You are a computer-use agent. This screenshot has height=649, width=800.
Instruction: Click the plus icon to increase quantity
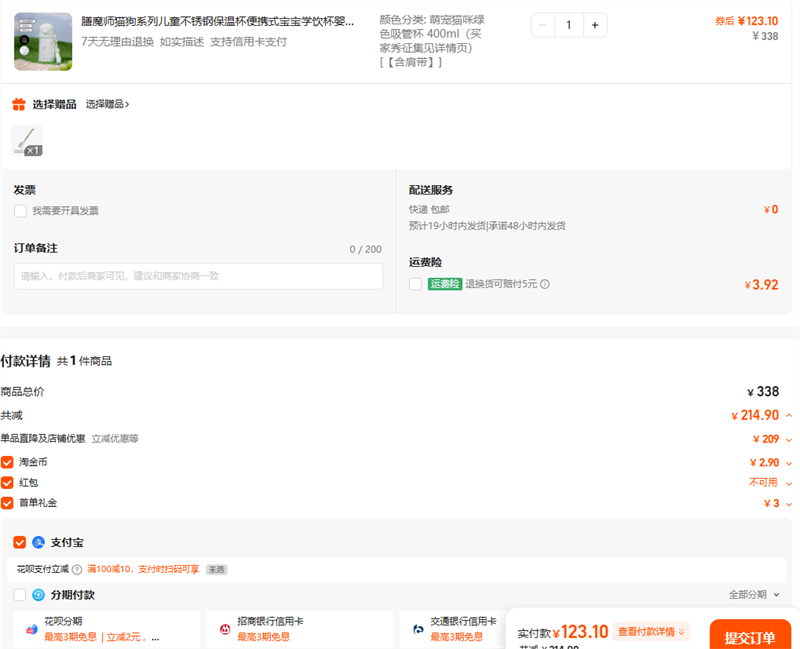pos(594,25)
